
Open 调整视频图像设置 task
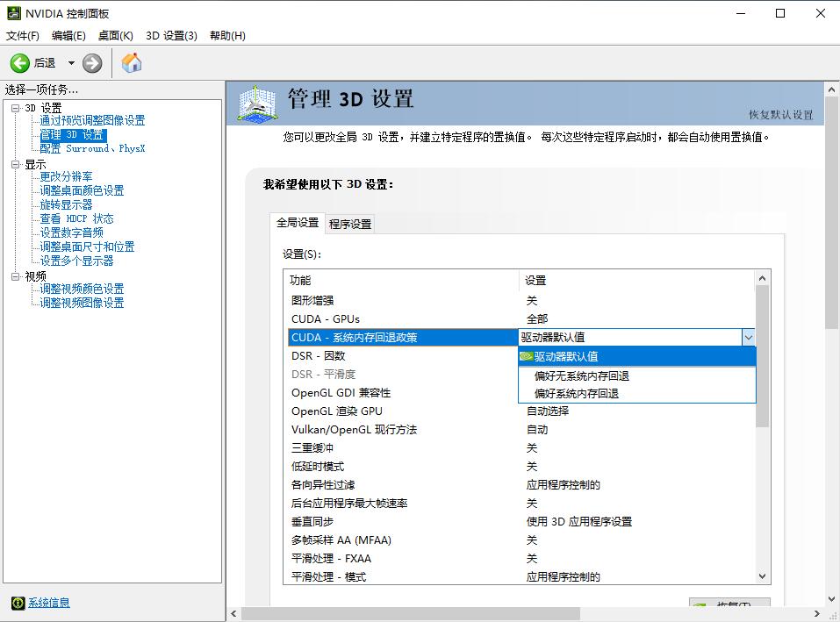click(x=82, y=303)
